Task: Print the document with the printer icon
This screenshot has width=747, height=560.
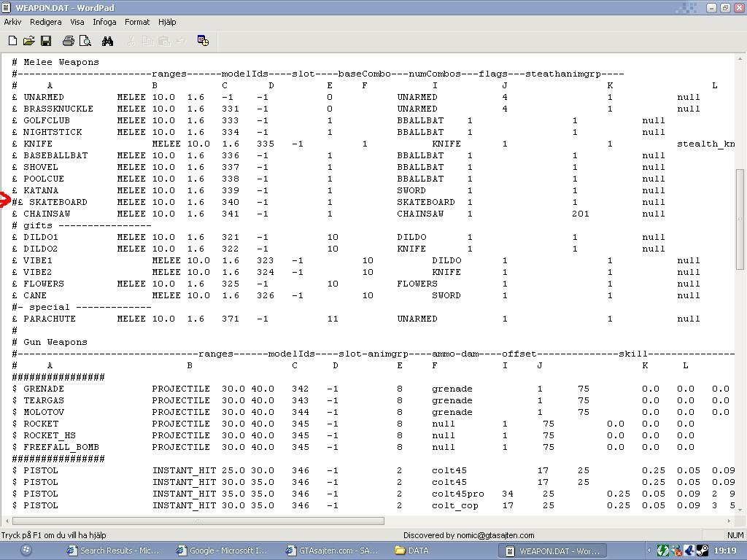Action: [68, 41]
